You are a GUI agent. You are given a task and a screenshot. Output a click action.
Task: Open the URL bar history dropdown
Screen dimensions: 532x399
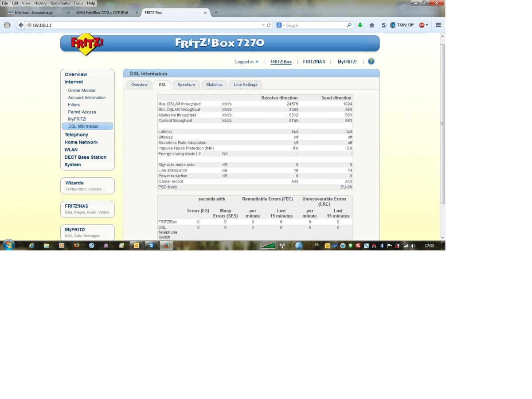pyautogui.click(x=263, y=25)
